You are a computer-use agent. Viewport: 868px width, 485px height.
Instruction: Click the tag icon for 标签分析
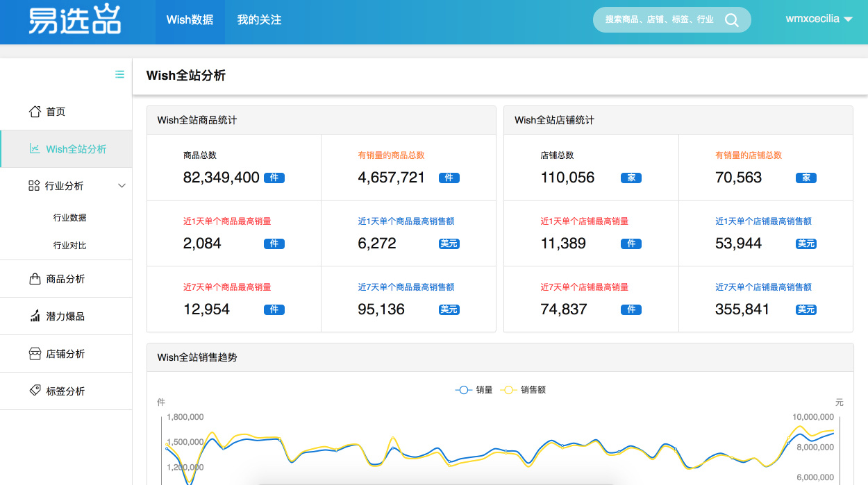click(35, 391)
